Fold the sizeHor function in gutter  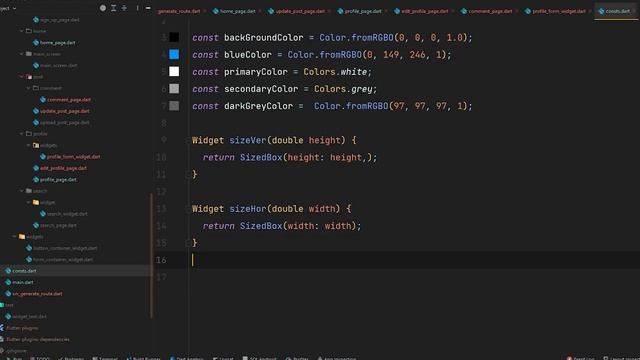pos(188,209)
